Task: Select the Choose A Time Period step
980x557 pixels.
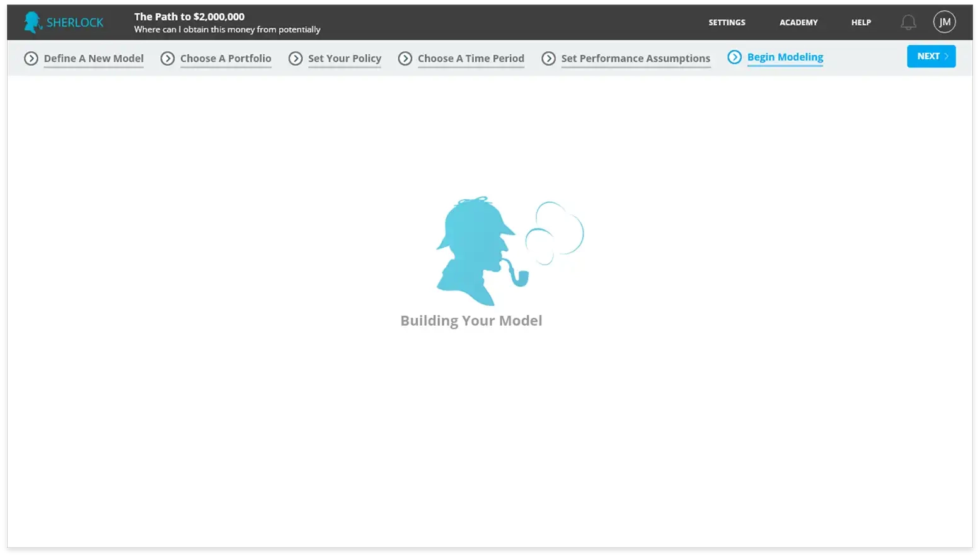Action: coord(471,59)
